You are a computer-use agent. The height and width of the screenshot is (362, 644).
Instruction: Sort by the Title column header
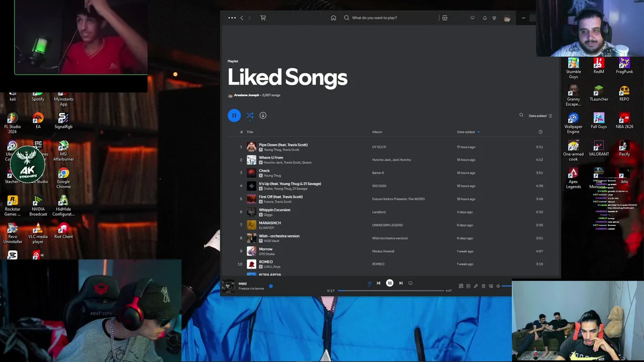pyautogui.click(x=250, y=132)
